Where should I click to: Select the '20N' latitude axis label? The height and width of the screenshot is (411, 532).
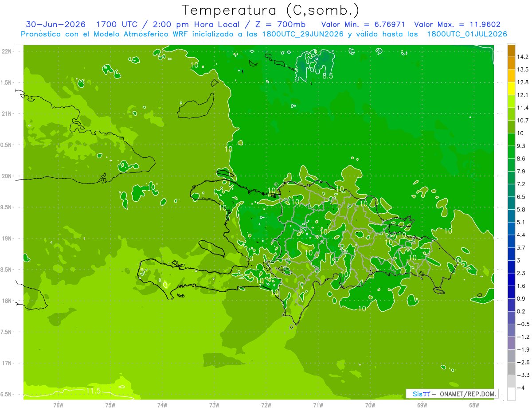[8, 176]
